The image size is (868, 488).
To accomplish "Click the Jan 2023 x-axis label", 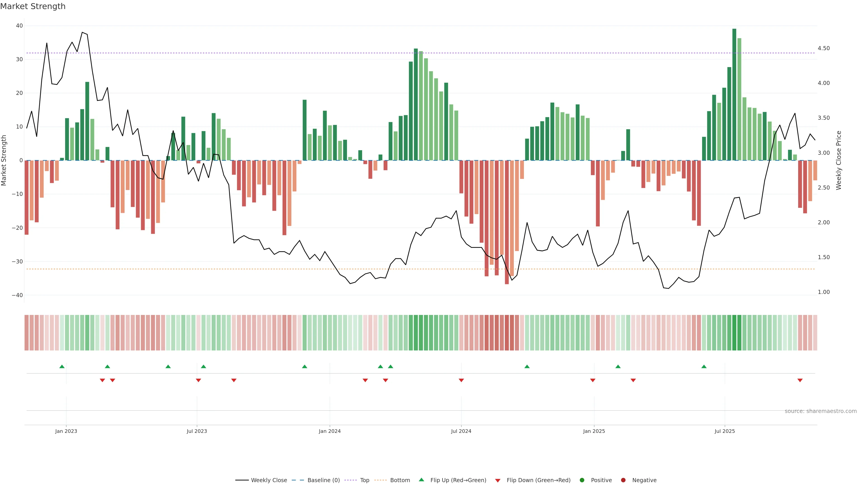I will (x=66, y=431).
